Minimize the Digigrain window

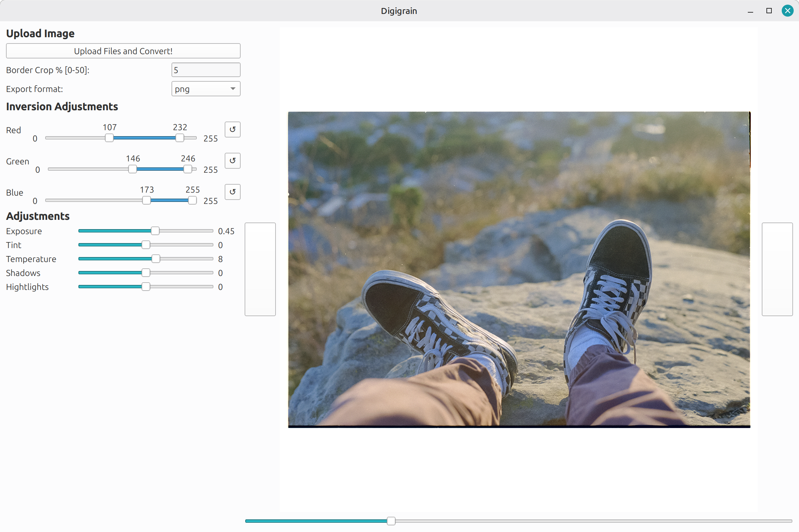(x=750, y=11)
